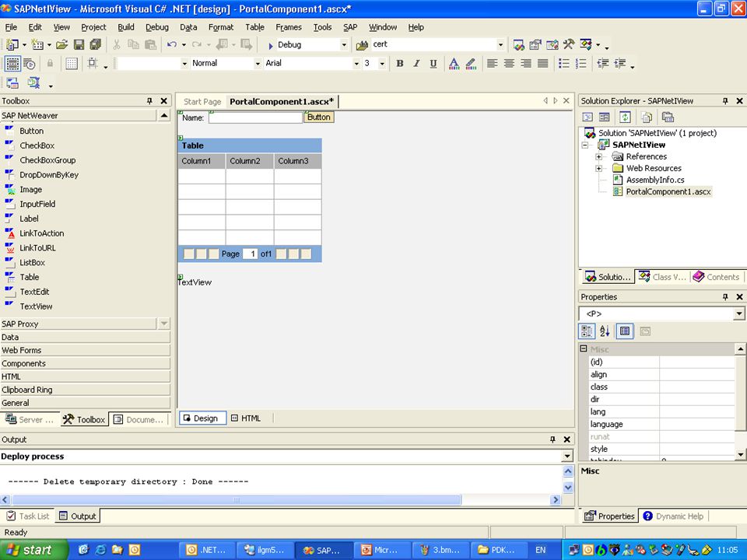Select the Button control in Toolbox
Image resolution: width=747 pixels, height=560 pixels.
pos(31,131)
